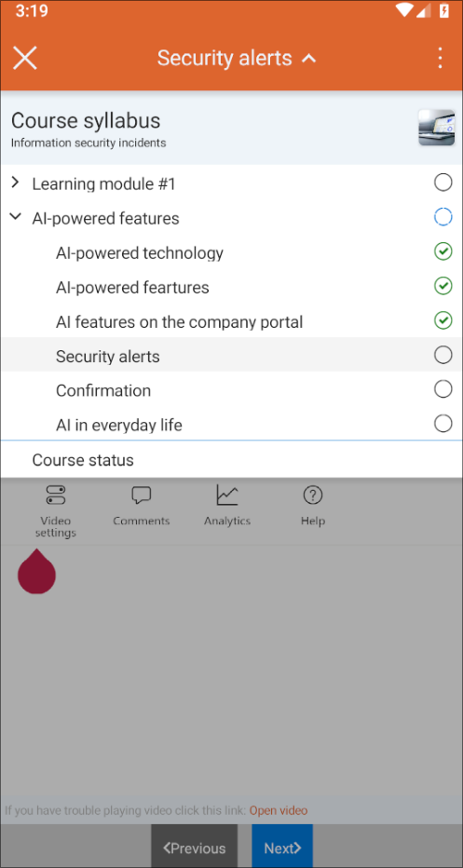Toggle the Security alerts completion circle
463x868 pixels.
click(443, 355)
